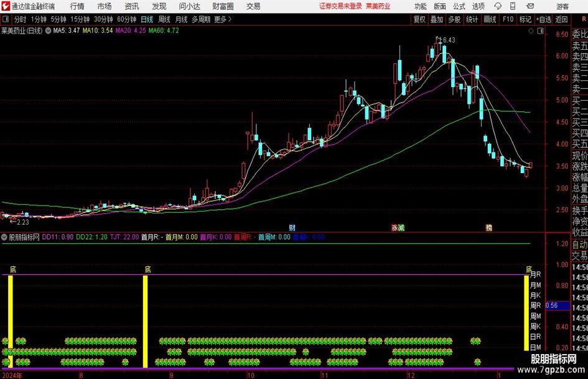Switch to 5分钟 chart period
588x379 pixels.
point(58,19)
